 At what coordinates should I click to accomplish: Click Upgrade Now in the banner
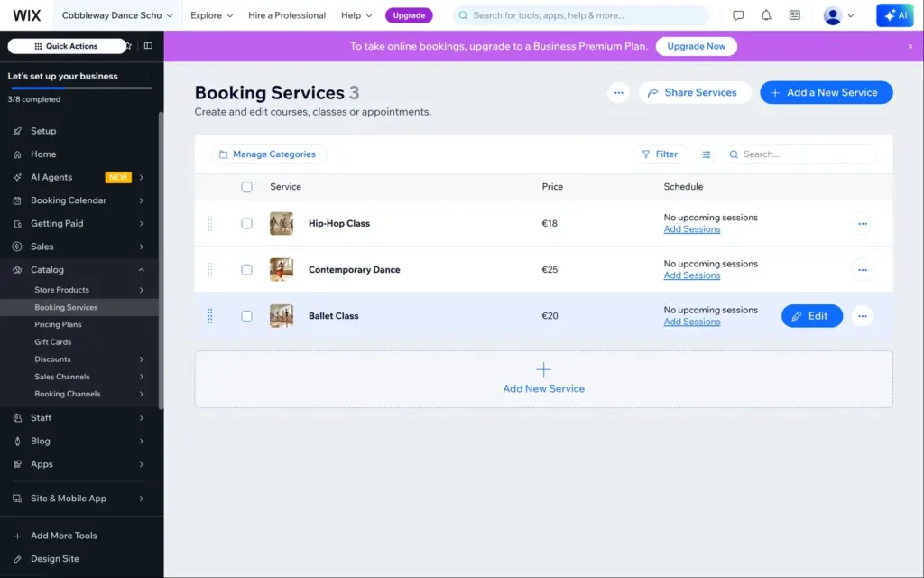[696, 46]
